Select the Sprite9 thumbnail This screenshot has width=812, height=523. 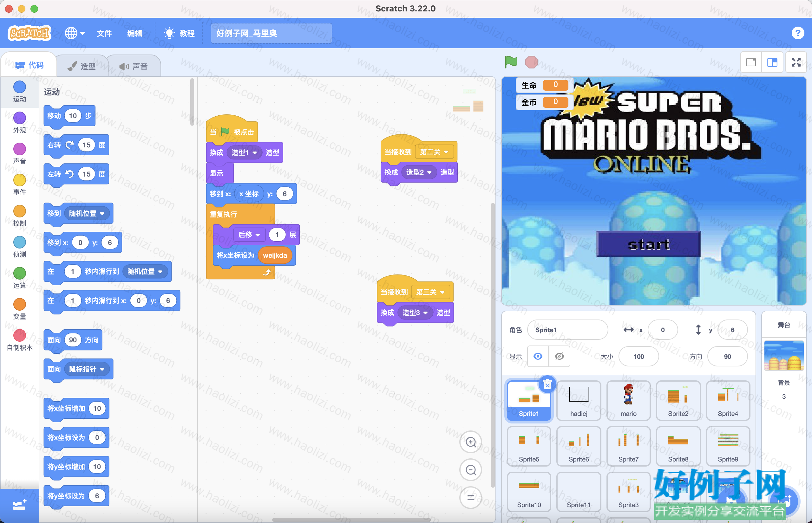pyautogui.click(x=728, y=446)
